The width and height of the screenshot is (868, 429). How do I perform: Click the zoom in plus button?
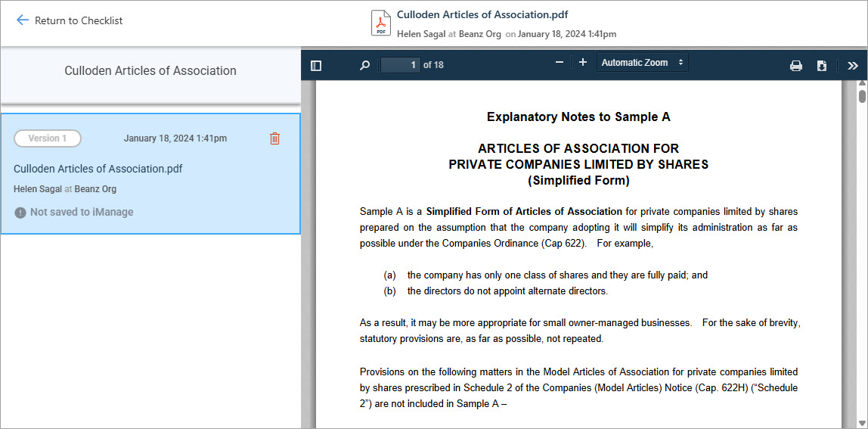tap(582, 63)
